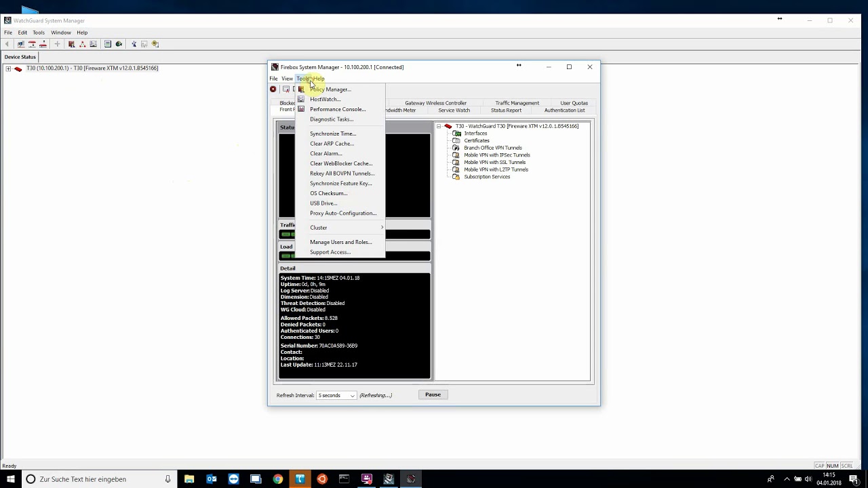Screen dimensions: 868x488
Task: Click the green globe toolbar icon
Action: click(x=119, y=44)
